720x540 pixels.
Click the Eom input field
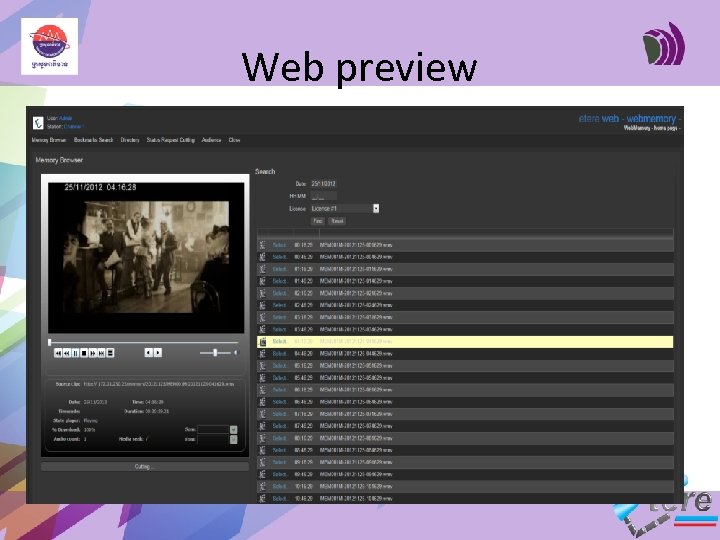(x=213, y=439)
